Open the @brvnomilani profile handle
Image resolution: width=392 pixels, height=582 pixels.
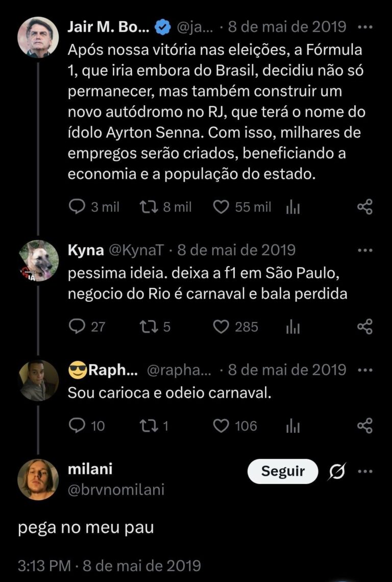(116, 490)
